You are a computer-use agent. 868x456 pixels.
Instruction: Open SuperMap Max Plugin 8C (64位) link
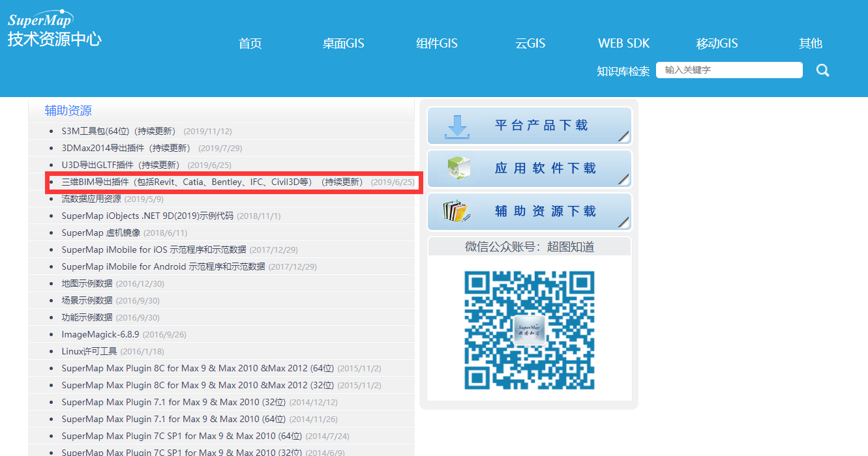coord(198,368)
